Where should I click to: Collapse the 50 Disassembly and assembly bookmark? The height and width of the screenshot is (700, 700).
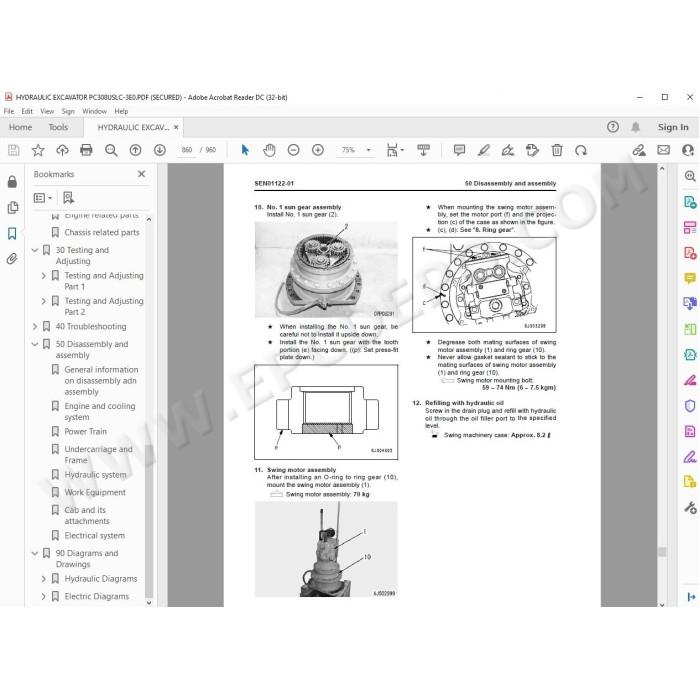(35, 344)
